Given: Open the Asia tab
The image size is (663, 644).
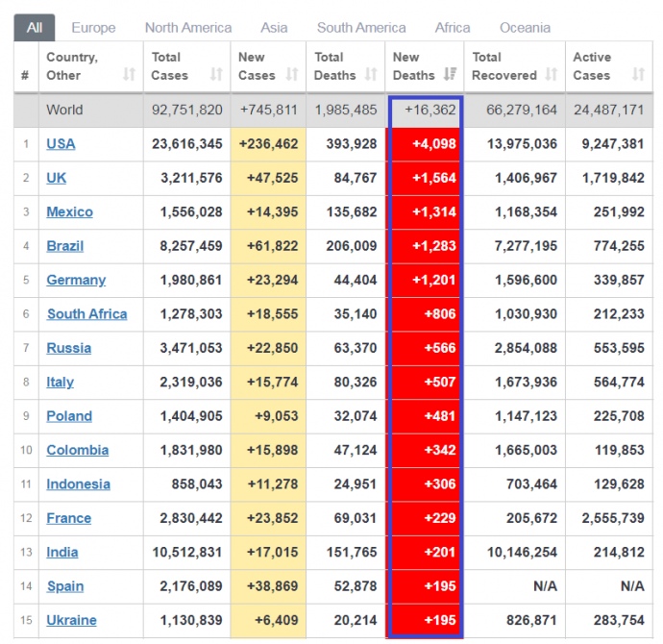Looking at the screenshot, I should pyautogui.click(x=274, y=28).
